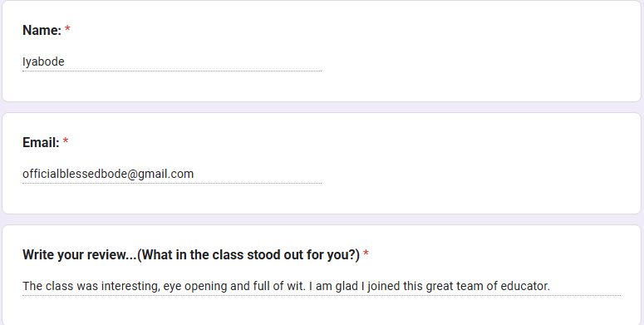This screenshot has height=325, width=644.
Task: Click the 'Email:' question label
Action: tap(41, 142)
